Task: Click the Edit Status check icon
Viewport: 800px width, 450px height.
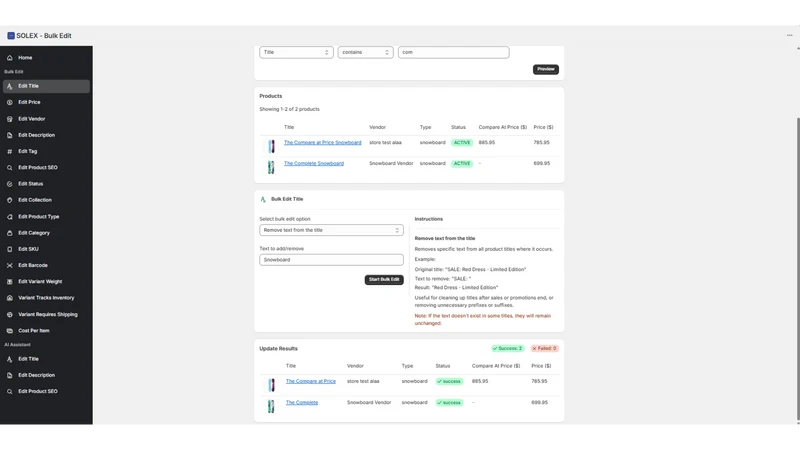Action: pos(10,184)
